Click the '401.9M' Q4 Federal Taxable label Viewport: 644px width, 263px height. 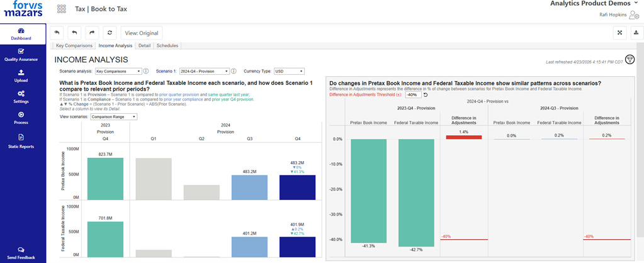[x=297, y=224]
